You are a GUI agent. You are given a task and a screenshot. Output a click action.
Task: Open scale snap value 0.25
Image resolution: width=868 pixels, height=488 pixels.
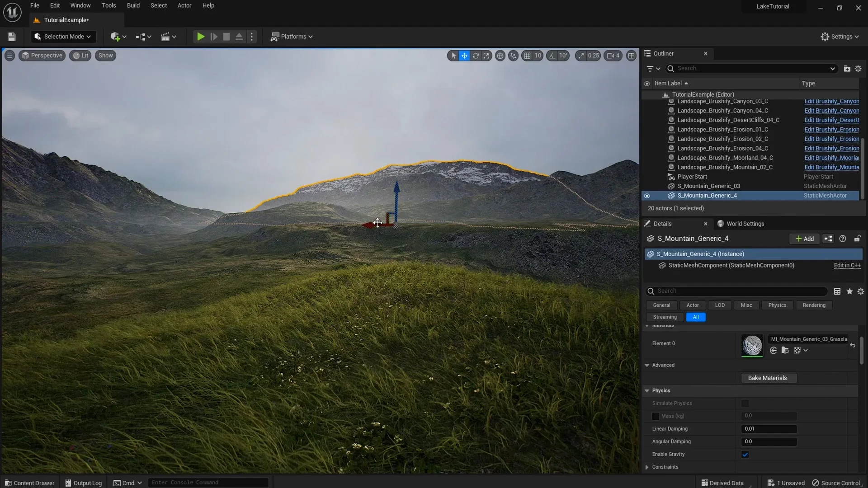click(x=594, y=56)
